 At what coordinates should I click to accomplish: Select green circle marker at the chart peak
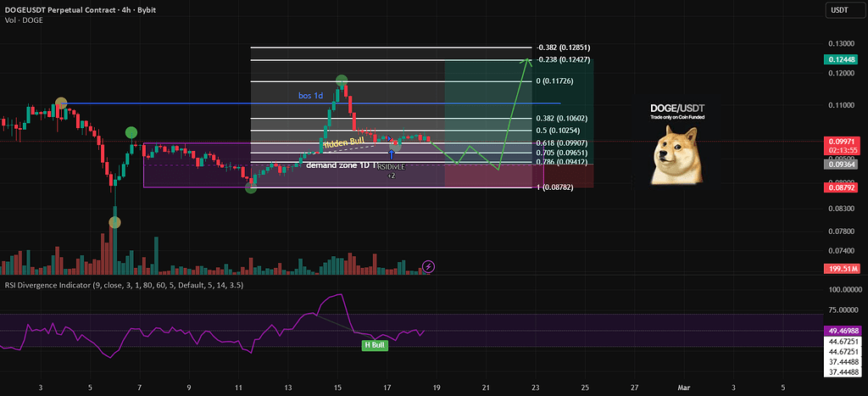(341, 81)
